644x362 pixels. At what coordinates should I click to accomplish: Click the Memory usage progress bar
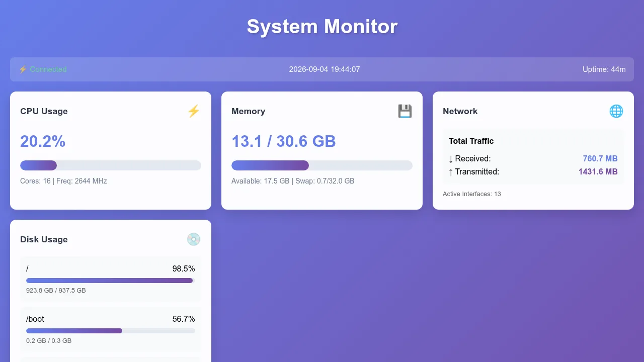click(322, 165)
